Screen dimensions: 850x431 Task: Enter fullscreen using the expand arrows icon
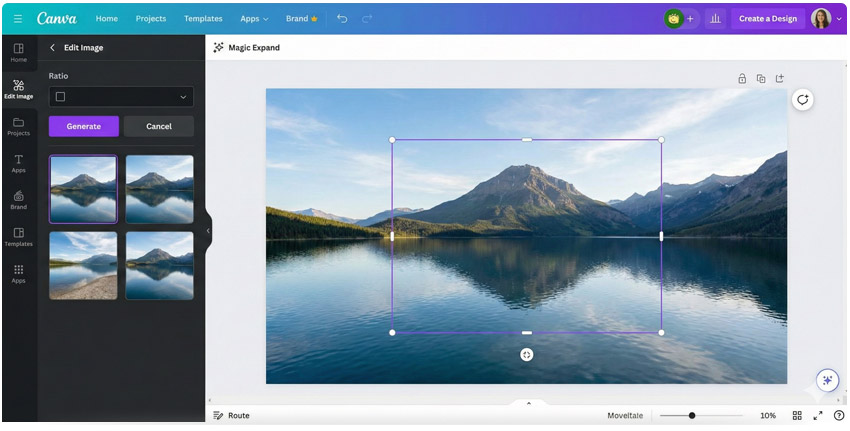coord(818,415)
